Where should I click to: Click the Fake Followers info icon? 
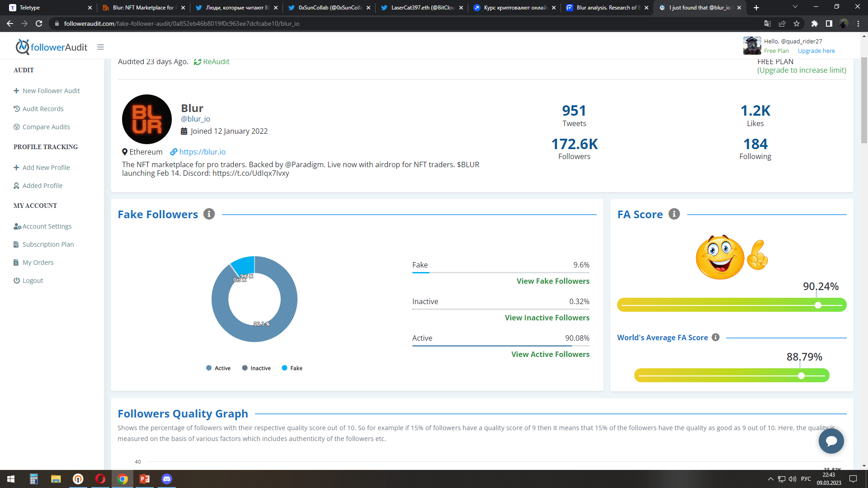click(209, 214)
